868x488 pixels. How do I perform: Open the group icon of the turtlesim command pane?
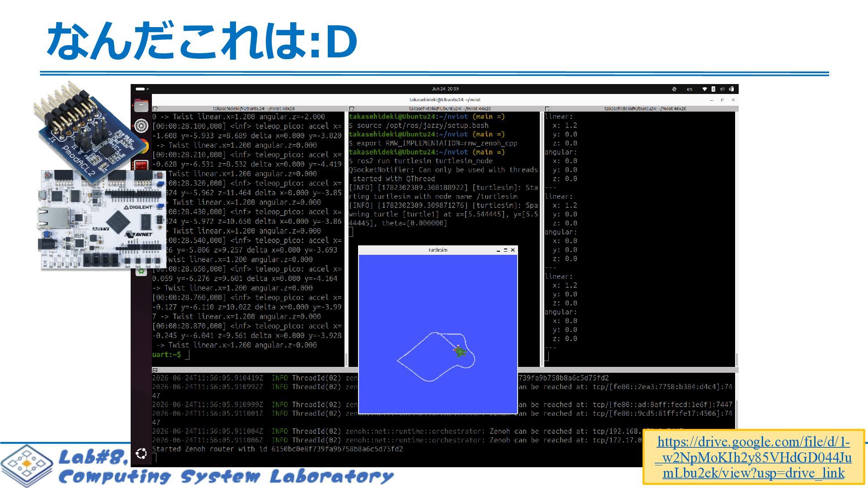pos(351,109)
